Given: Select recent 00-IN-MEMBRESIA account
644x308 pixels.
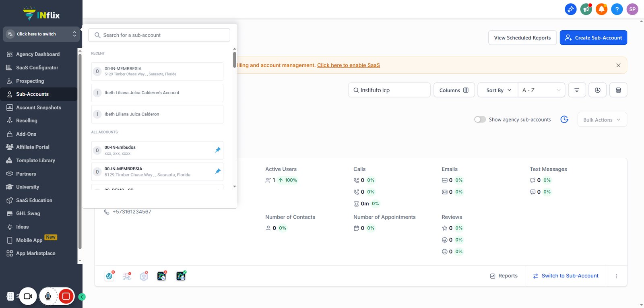Looking at the screenshot, I should [x=157, y=72].
